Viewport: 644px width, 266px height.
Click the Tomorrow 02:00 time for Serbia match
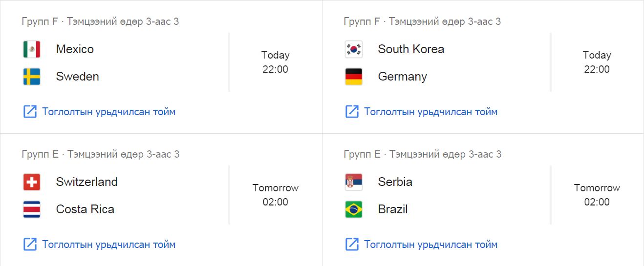pos(597,195)
